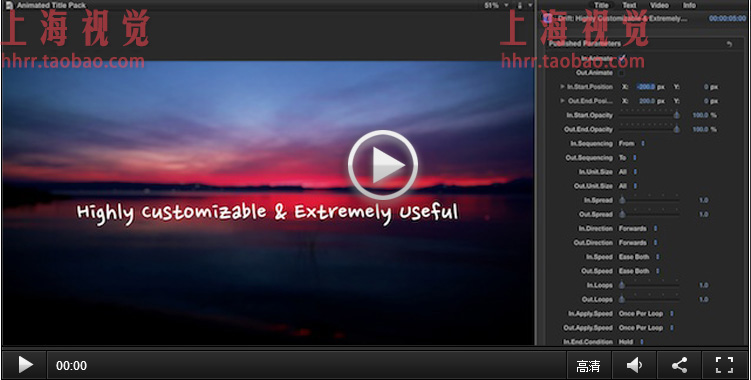Click the reset arrow in Published Parameters
Screen dimensions: 751x380
pos(729,44)
